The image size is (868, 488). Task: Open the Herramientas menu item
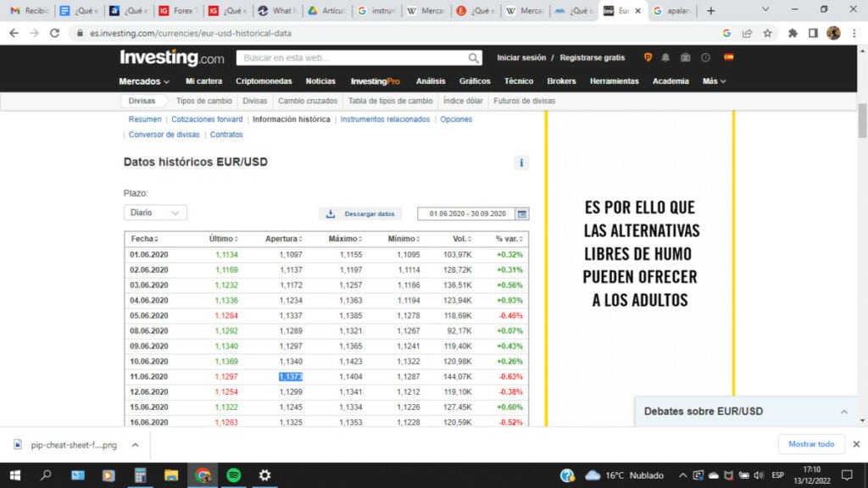click(x=614, y=80)
